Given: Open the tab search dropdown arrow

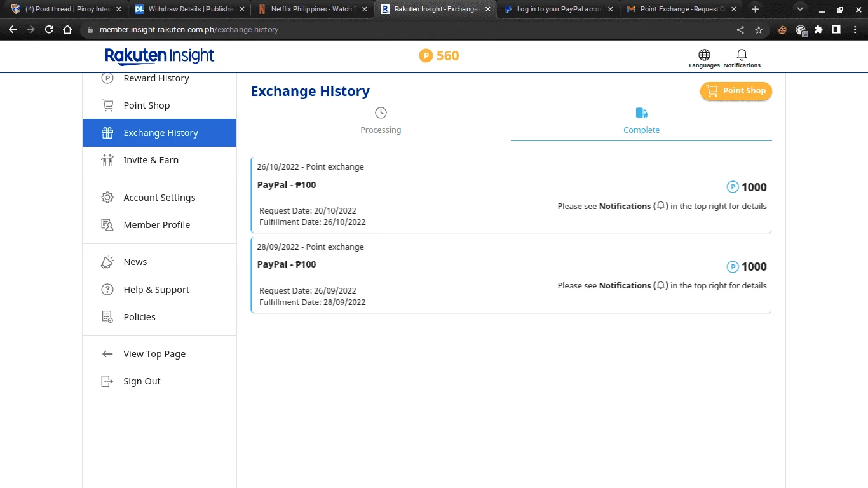Looking at the screenshot, I should (x=800, y=10).
